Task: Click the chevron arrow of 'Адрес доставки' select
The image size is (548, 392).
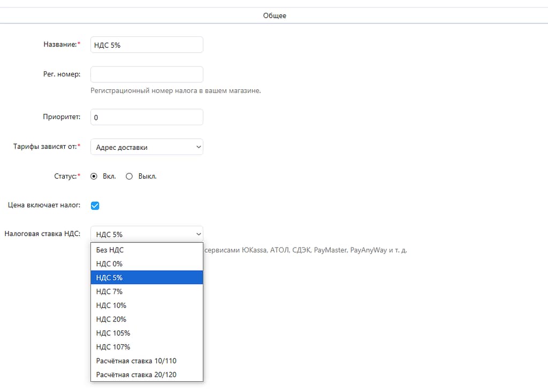Action: pos(198,147)
